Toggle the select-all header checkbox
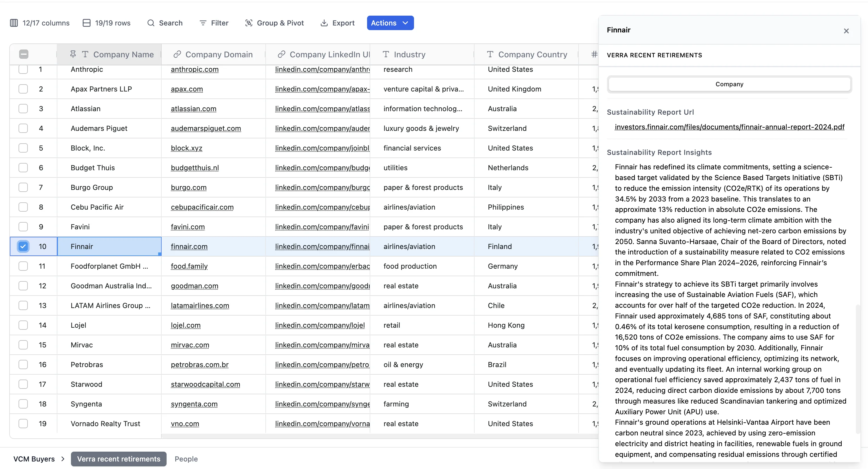 pos(23,54)
